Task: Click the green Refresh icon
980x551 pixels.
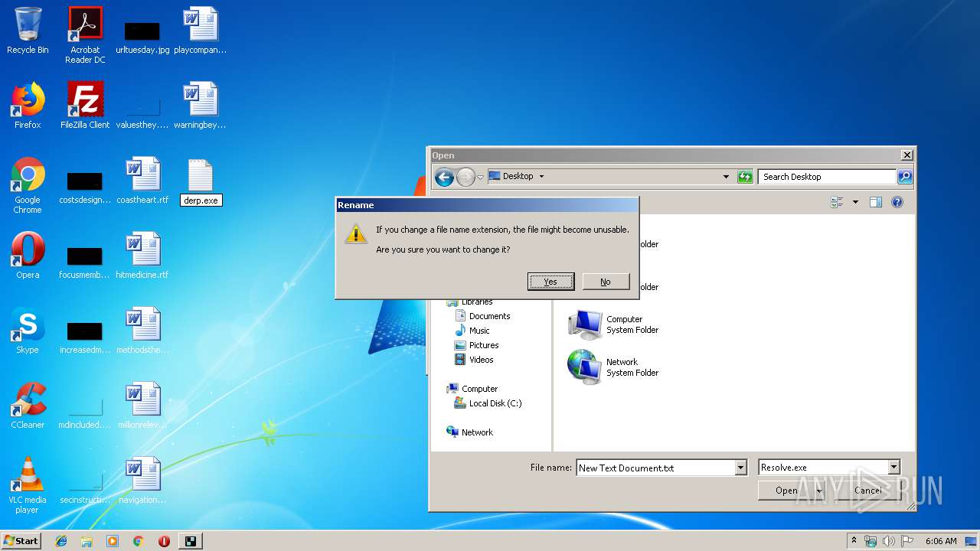Action: 745,177
